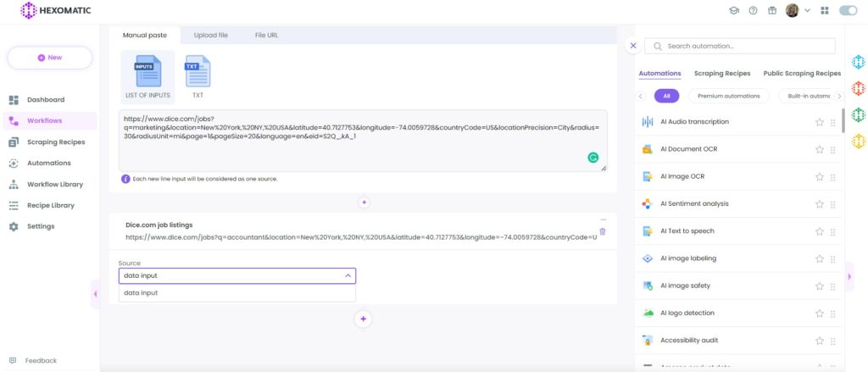
Task: Favorite AI Image OCR with the star
Action: tap(820, 177)
